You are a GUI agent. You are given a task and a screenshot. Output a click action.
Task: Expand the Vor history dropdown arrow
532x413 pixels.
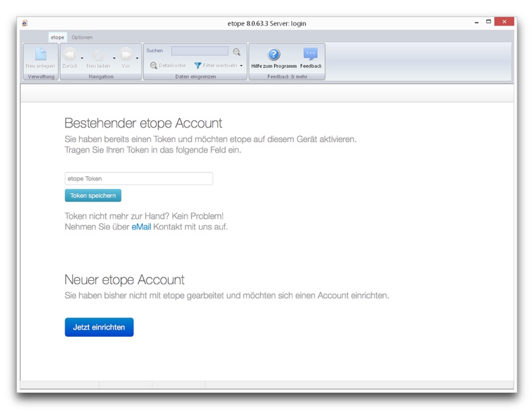[x=137, y=58]
